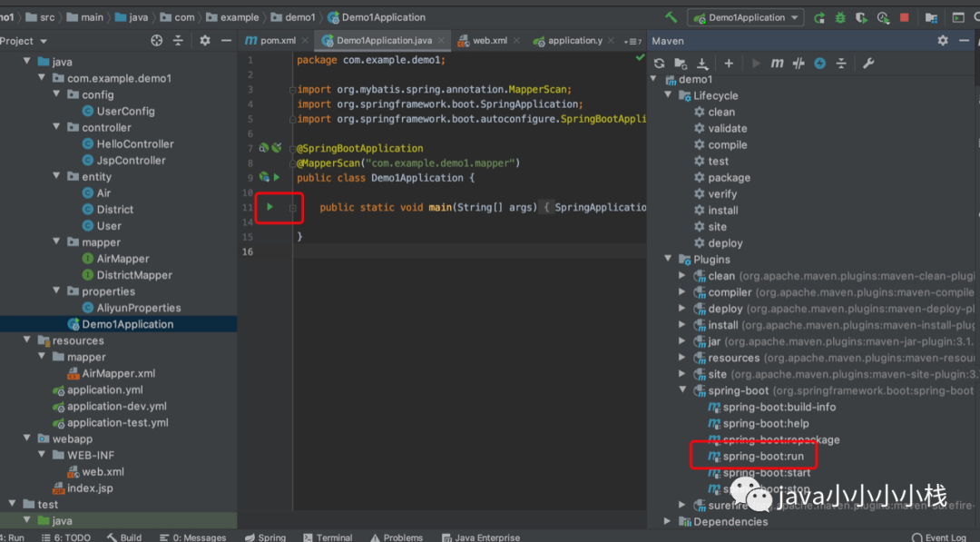Open the Problems tool window tab
The width and height of the screenshot is (980, 542).
click(397, 537)
